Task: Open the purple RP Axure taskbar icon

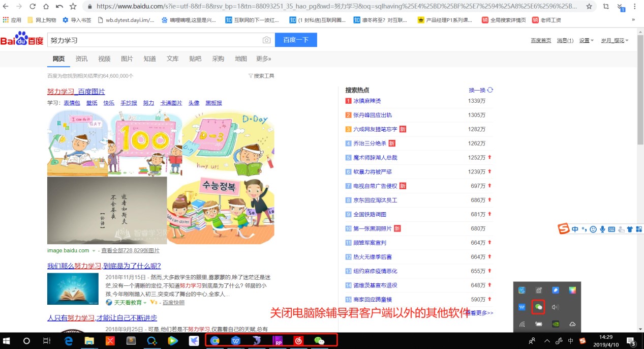Action: (278, 341)
